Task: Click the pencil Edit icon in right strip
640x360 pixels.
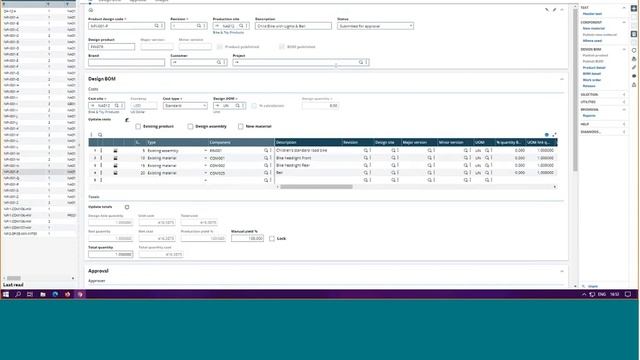Action: coord(634,67)
